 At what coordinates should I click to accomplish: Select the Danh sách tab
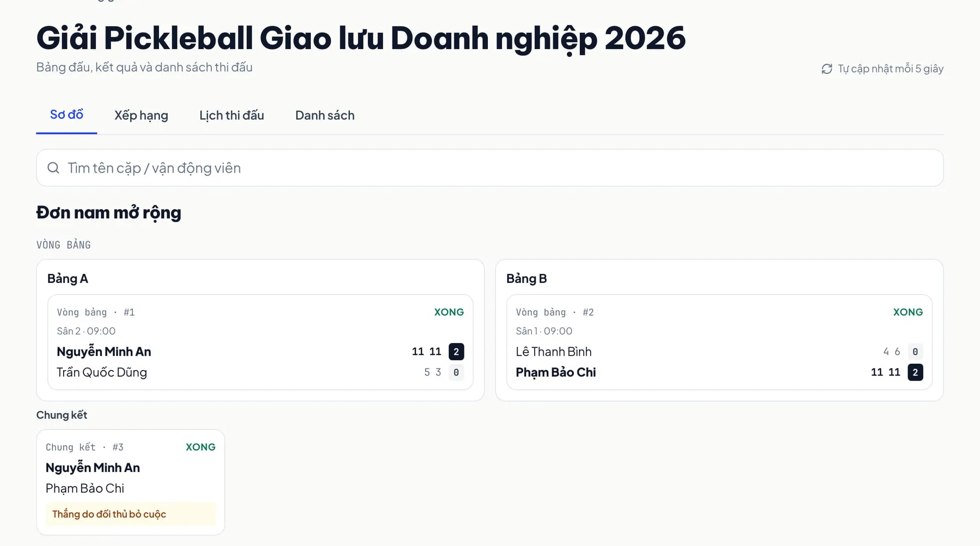click(325, 115)
